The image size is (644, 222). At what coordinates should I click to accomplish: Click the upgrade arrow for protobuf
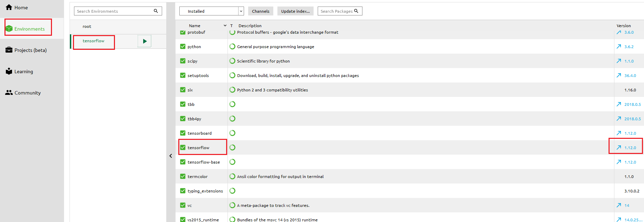tap(619, 32)
